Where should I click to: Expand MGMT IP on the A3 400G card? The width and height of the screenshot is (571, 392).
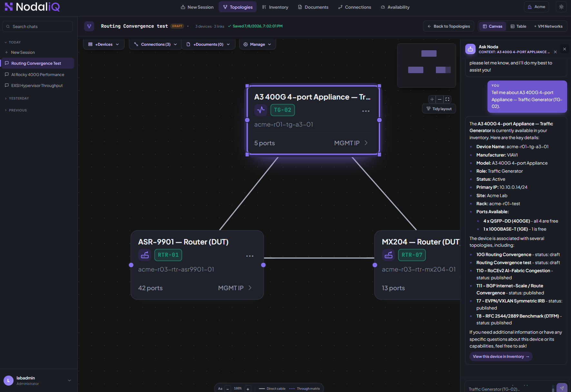[351, 143]
